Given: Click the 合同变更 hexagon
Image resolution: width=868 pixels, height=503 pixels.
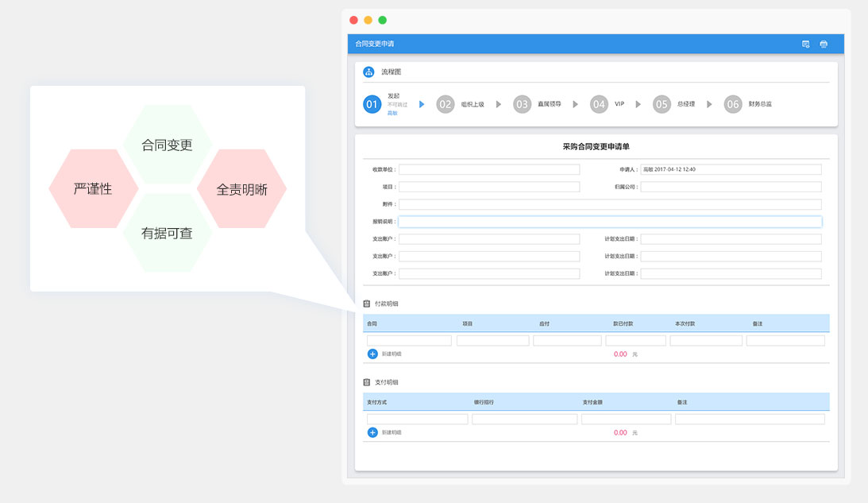Looking at the screenshot, I should point(167,145).
